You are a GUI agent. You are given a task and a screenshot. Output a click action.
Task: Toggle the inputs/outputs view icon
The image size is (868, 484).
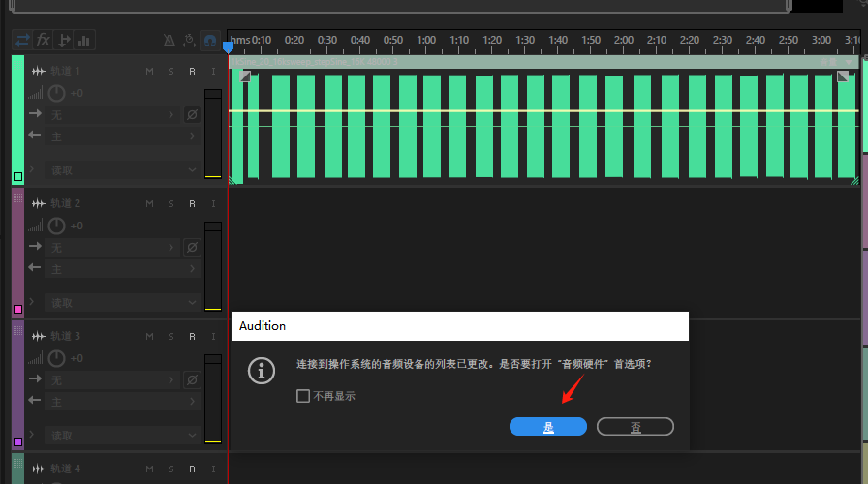[22, 41]
